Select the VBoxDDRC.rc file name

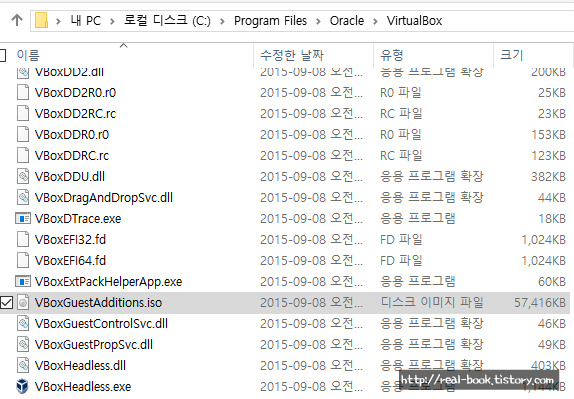click(72, 156)
